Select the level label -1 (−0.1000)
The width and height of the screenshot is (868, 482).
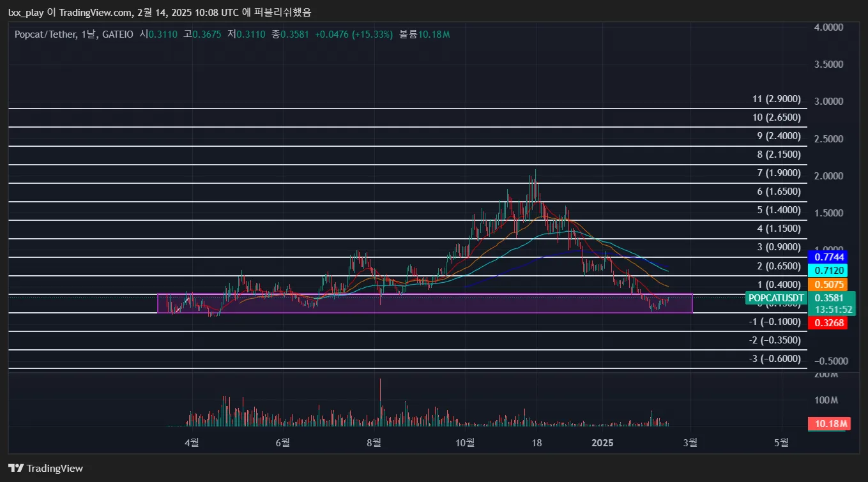tap(775, 322)
